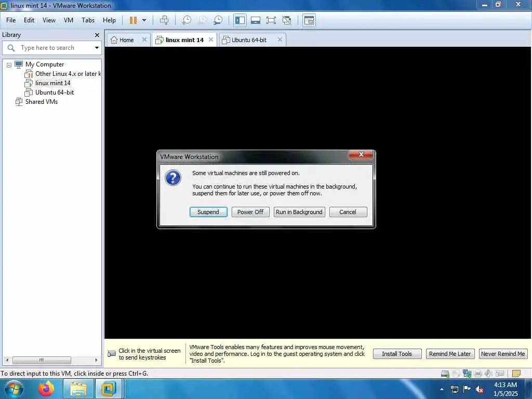Show hidden system tray icons arrow
Viewport: 532px width, 399px height.
442,389
